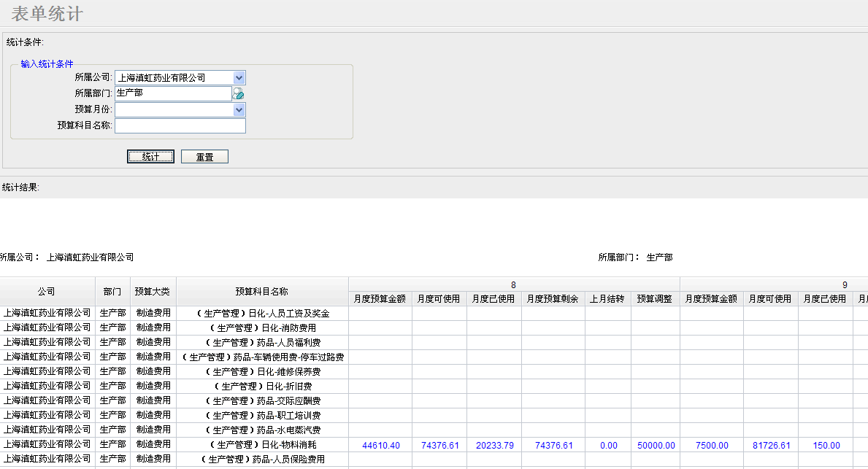The width and height of the screenshot is (868, 469).
Task: Open the 7500.00 September budget amount link
Action: point(711,445)
